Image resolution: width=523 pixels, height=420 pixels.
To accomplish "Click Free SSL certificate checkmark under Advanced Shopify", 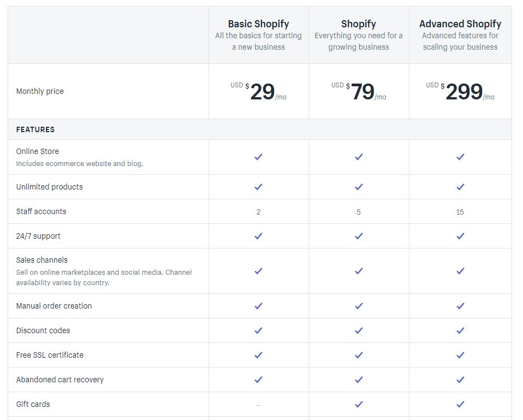I will 460,355.
